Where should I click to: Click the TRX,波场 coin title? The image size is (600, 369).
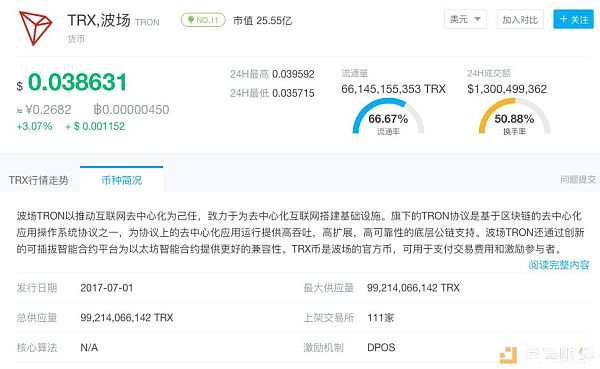[x=99, y=20]
